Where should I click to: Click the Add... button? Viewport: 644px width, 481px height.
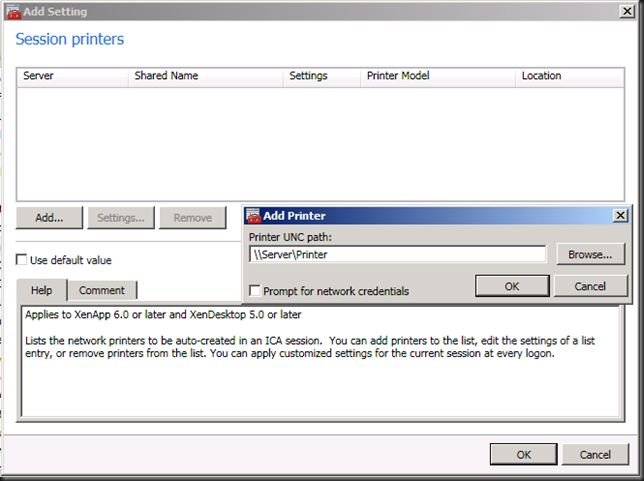(49, 218)
